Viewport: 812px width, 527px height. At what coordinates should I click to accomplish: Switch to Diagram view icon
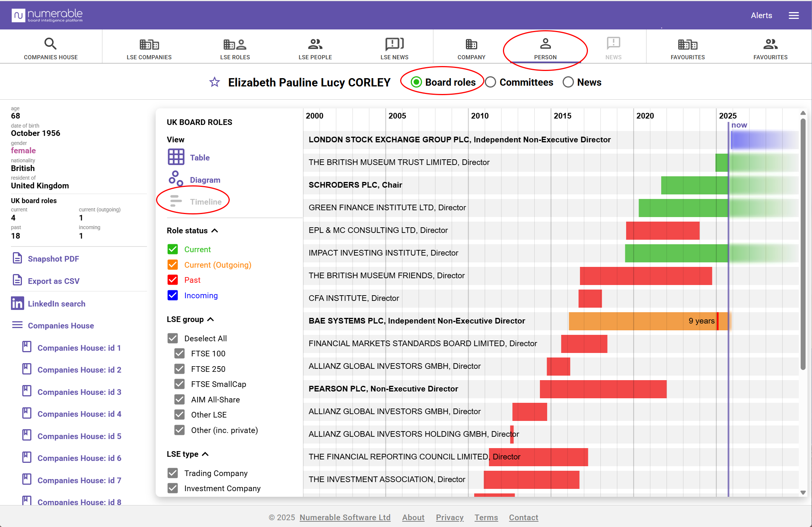pyautogui.click(x=176, y=179)
